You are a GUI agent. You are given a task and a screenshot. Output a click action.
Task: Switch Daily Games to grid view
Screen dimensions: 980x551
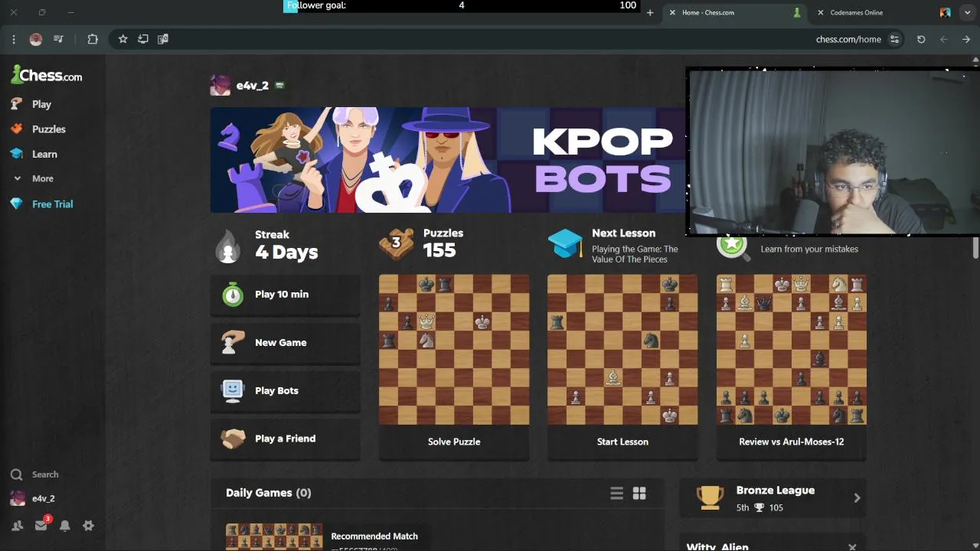(639, 494)
